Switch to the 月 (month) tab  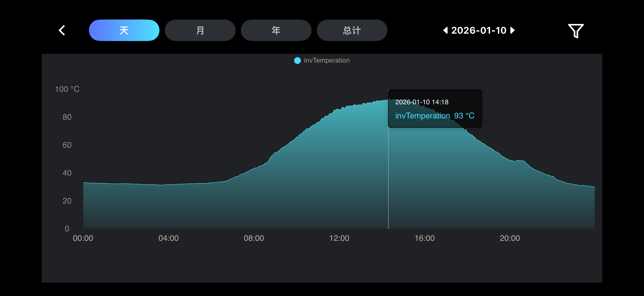200,30
